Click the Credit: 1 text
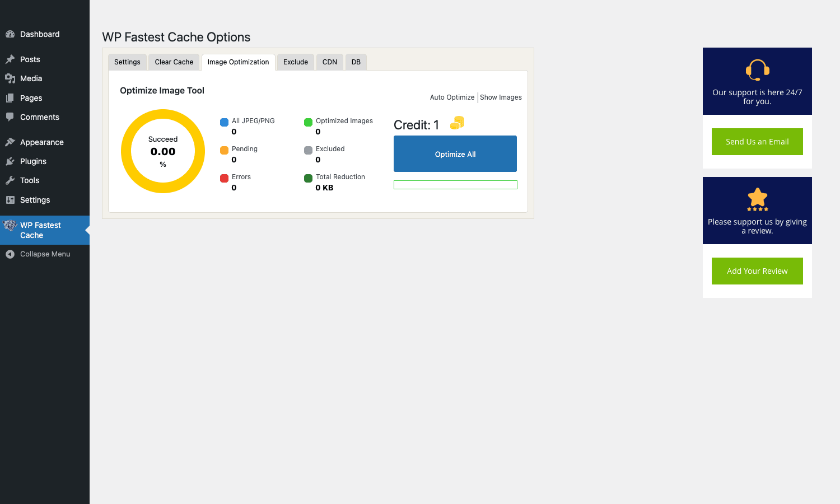 416,125
